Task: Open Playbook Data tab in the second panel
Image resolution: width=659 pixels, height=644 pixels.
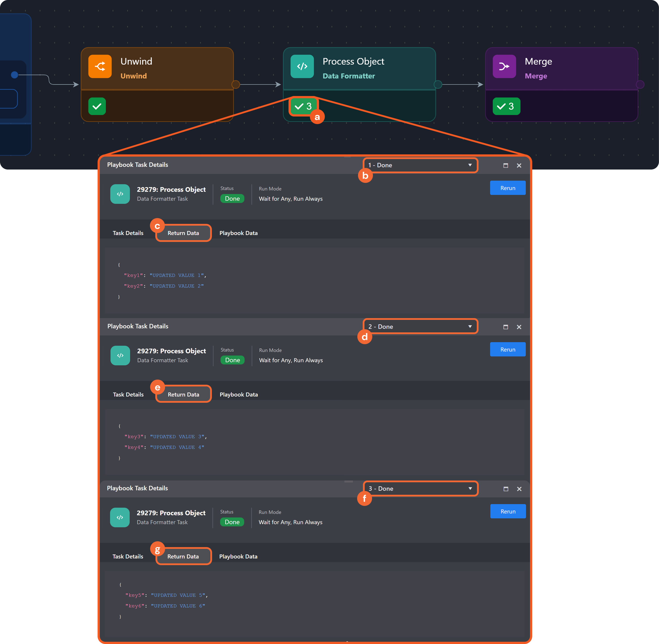Action: point(239,394)
